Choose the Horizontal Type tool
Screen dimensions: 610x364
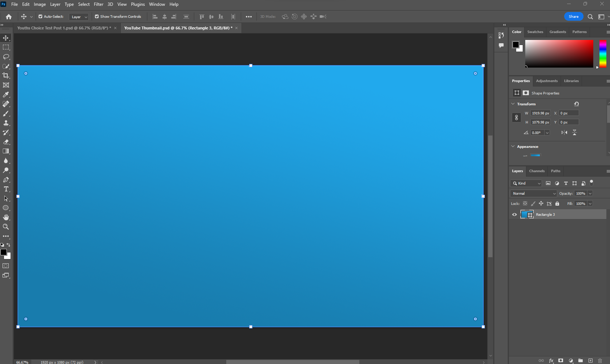6,189
